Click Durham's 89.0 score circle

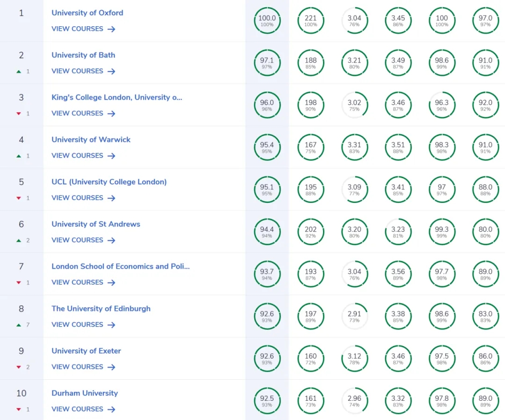485,401
